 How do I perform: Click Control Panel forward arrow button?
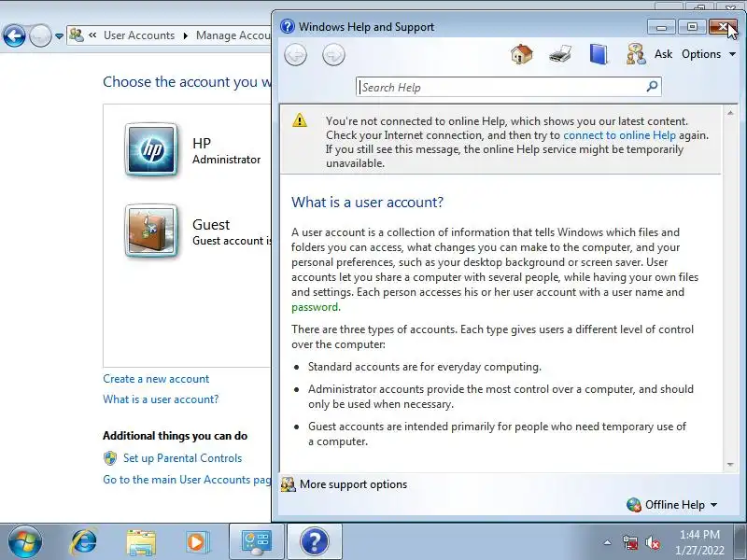pyautogui.click(x=40, y=35)
